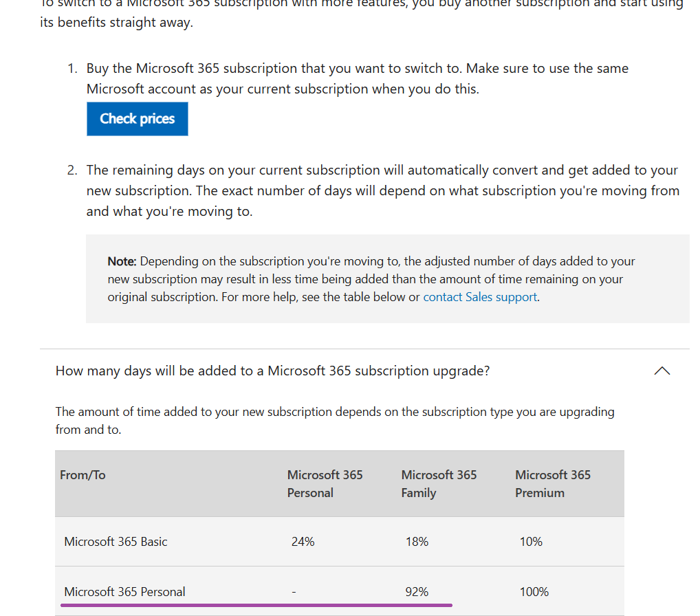
Task: Select the Microsoft 365 Family column header
Action: [439, 484]
